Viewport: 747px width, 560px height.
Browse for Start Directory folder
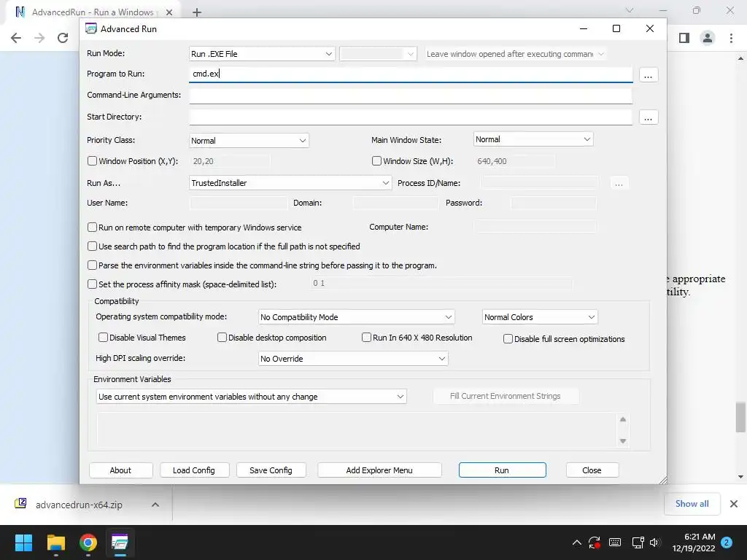point(648,117)
